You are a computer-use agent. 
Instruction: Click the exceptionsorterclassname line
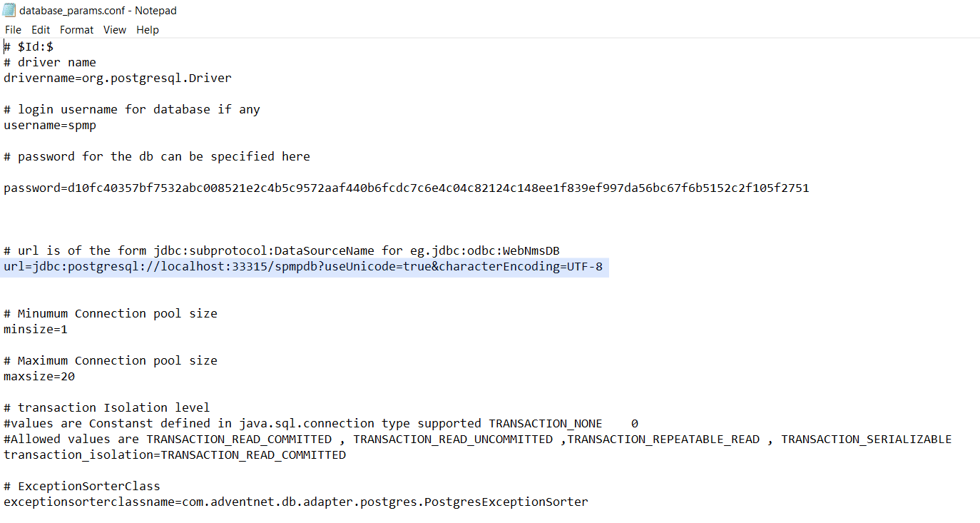(296, 502)
